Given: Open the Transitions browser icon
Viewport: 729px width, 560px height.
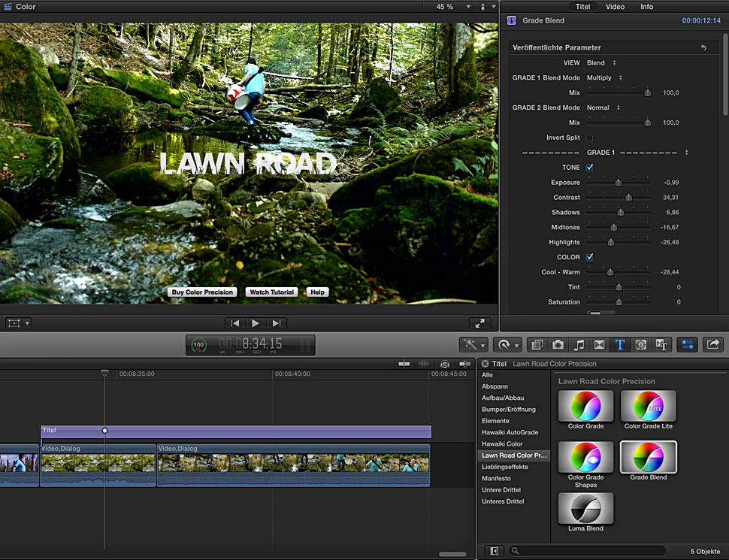Looking at the screenshot, I should pyautogui.click(x=599, y=344).
